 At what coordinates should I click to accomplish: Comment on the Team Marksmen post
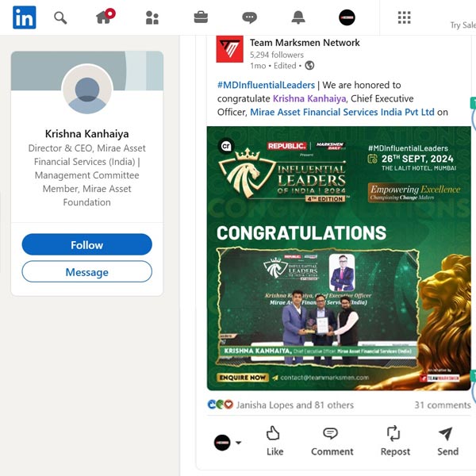pos(332,441)
